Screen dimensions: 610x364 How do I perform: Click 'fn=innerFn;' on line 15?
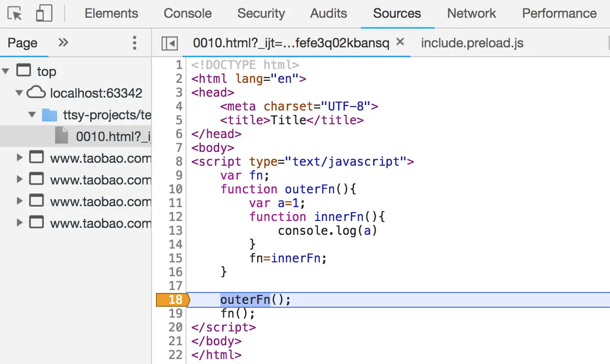(288, 258)
